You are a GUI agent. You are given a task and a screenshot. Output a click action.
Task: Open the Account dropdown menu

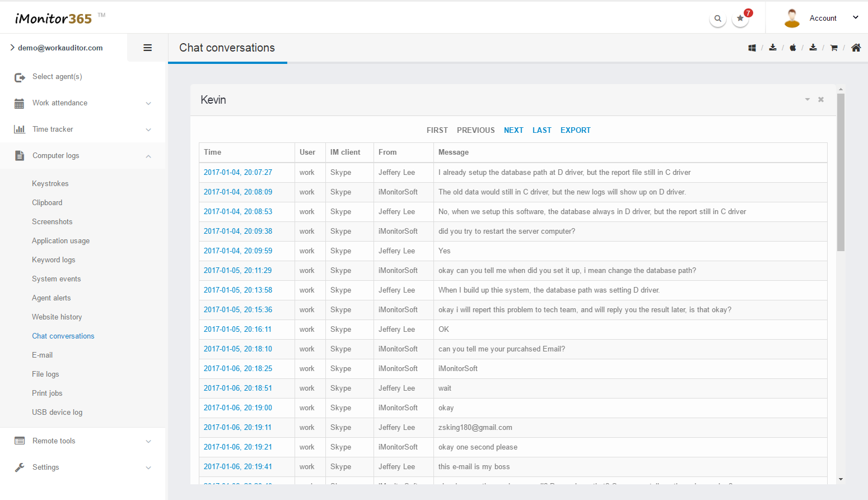pyautogui.click(x=822, y=18)
